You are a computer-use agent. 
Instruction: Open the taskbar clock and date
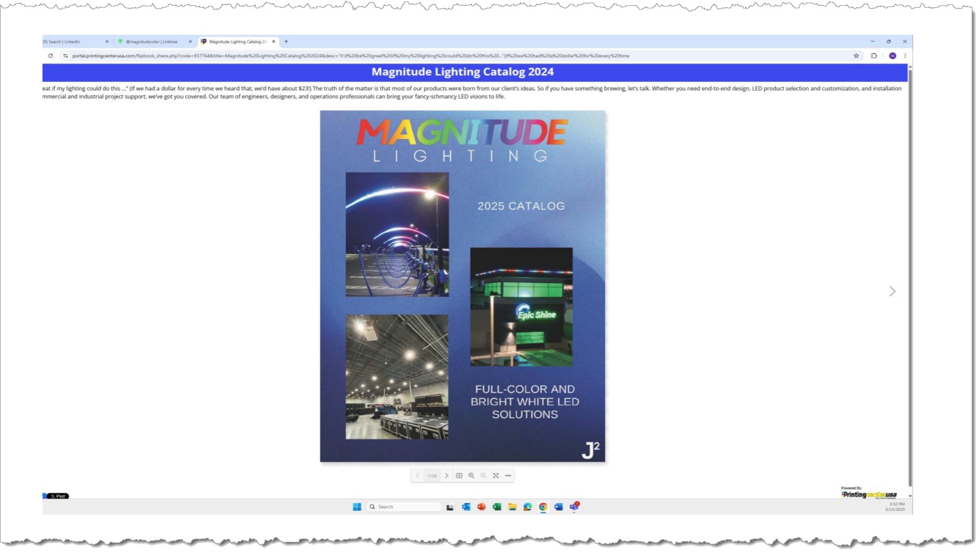coord(895,507)
